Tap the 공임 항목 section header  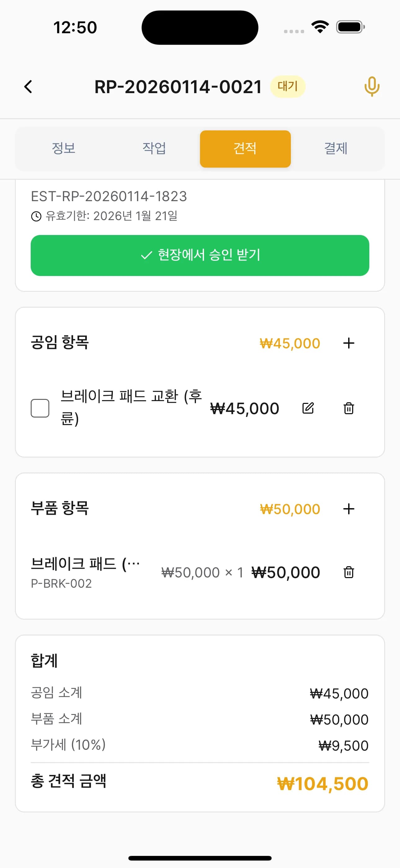point(60,343)
